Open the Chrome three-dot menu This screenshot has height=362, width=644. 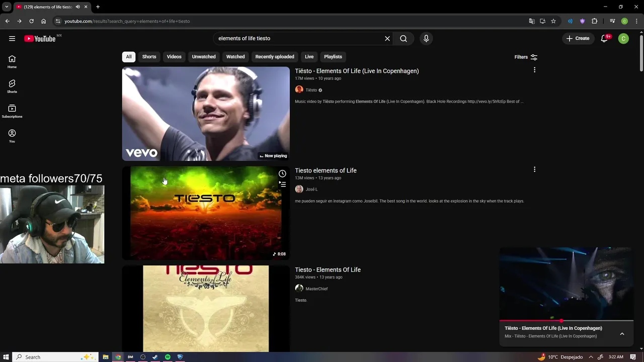point(637,21)
